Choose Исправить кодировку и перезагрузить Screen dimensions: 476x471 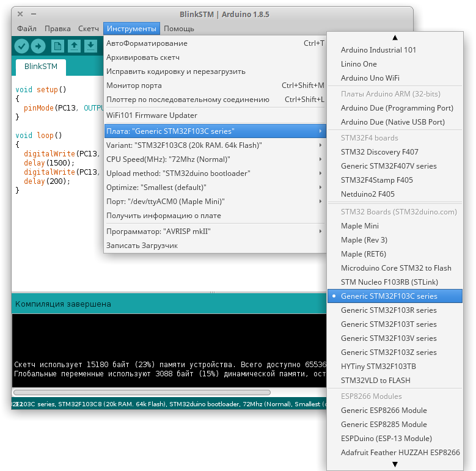click(215, 71)
